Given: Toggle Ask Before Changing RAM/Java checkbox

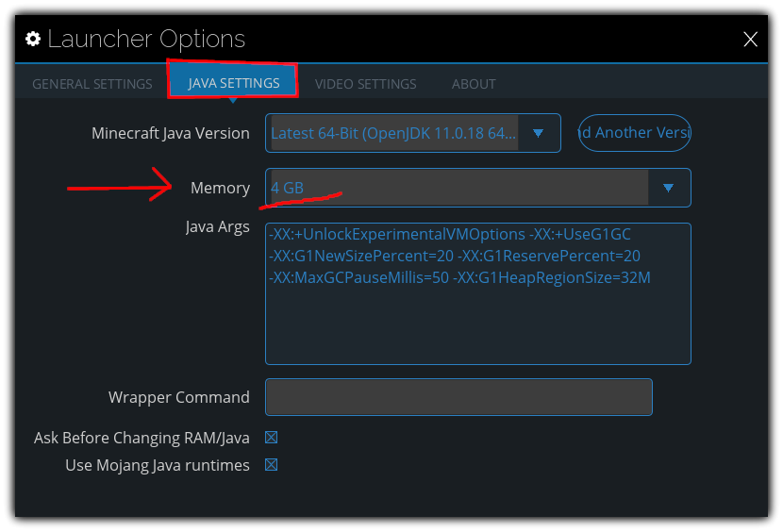Looking at the screenshot, I should point(272,438).
